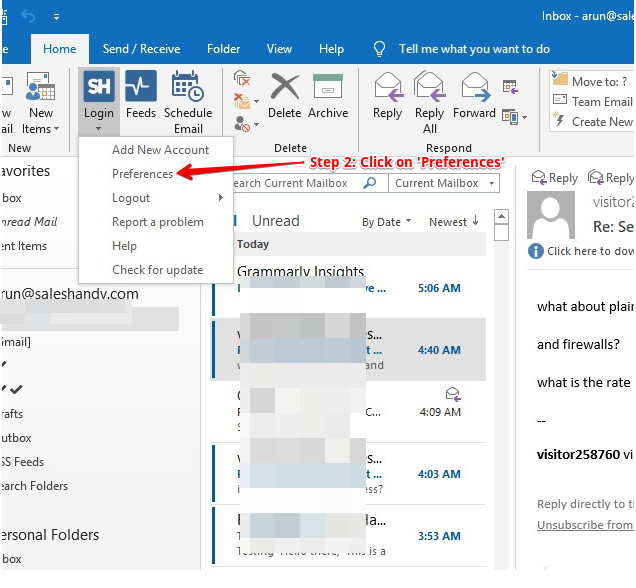The height and width of the screenshot is (588, 636).
Task: Open the SalesHandy Feeds icon
Action: [141, 86]
